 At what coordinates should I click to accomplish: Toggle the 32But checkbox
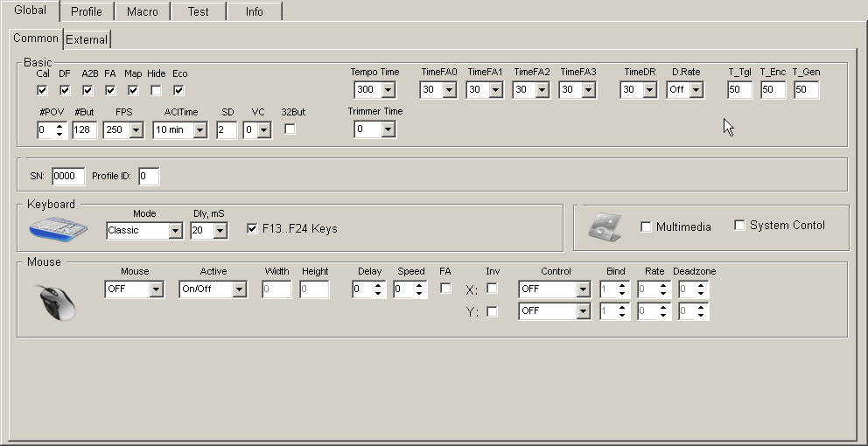tap(290, 129)
